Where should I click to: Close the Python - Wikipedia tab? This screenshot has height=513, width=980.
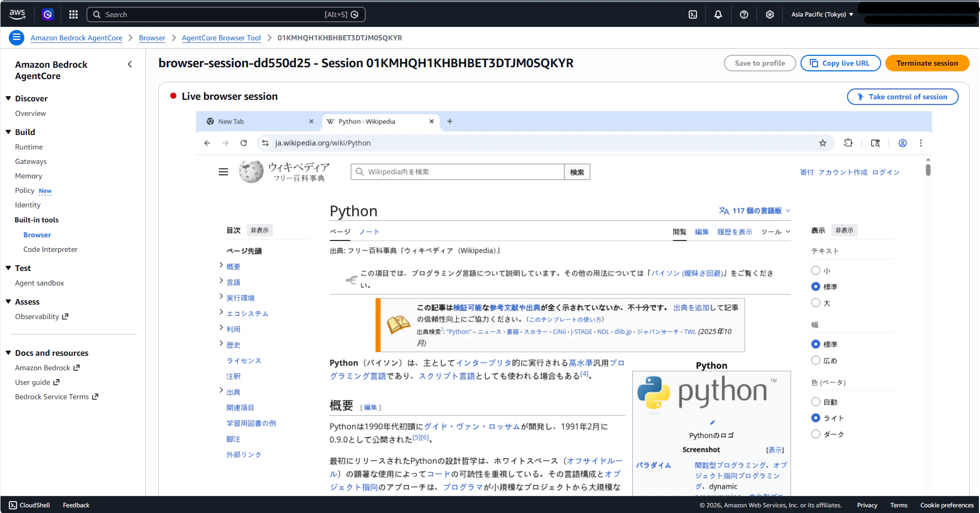[x=432, y=122]
